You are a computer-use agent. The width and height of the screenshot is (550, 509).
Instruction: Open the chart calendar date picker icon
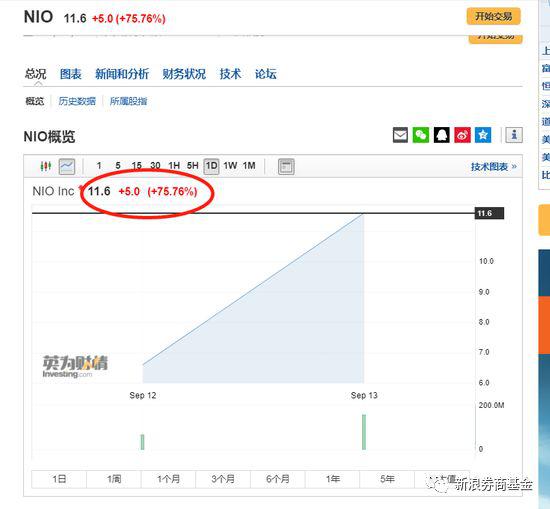286,166
